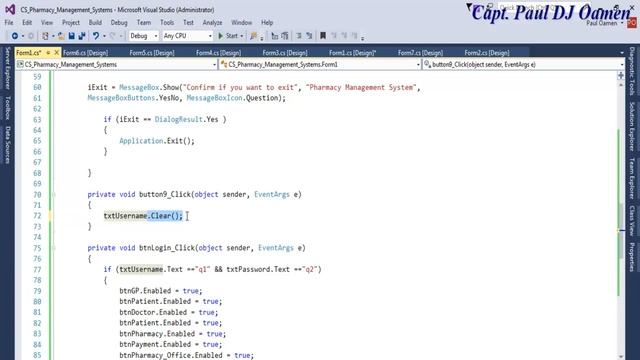Switch to the Form3.cs [Design] tab
Screen dimensions: 640x360
pyautogui.click(x=285, y=53)
